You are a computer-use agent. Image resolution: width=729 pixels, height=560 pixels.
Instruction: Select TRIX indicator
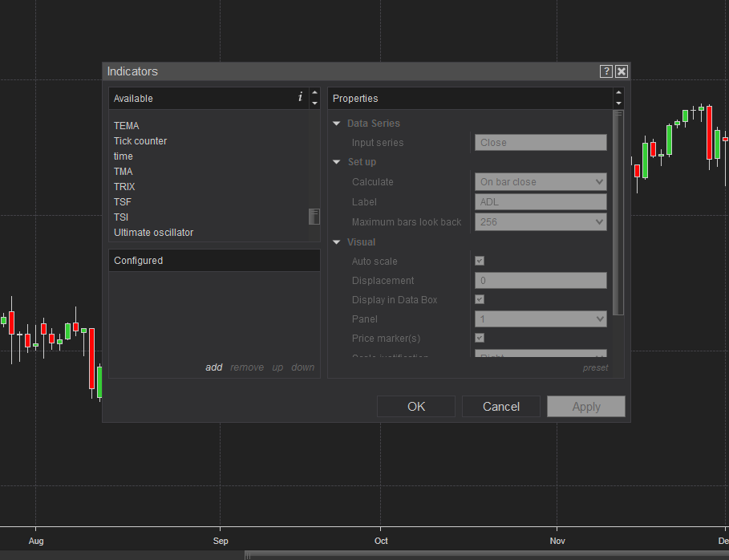[x=124, y=186]
